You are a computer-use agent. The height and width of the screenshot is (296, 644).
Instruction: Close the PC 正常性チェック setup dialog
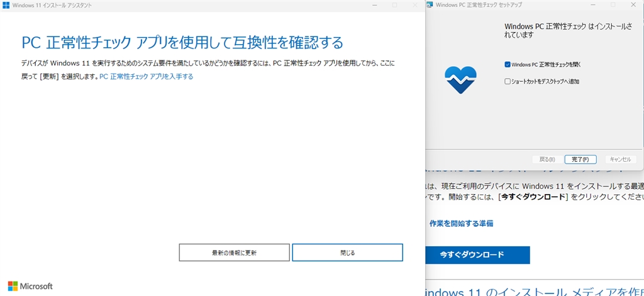(x=633, y=4)
